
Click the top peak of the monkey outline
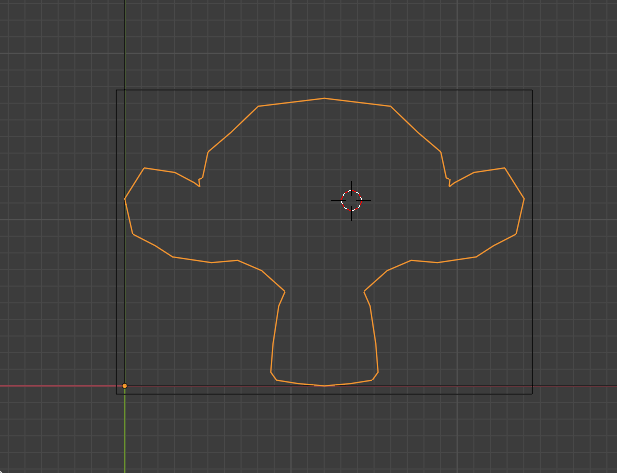(x=324, y=98)
